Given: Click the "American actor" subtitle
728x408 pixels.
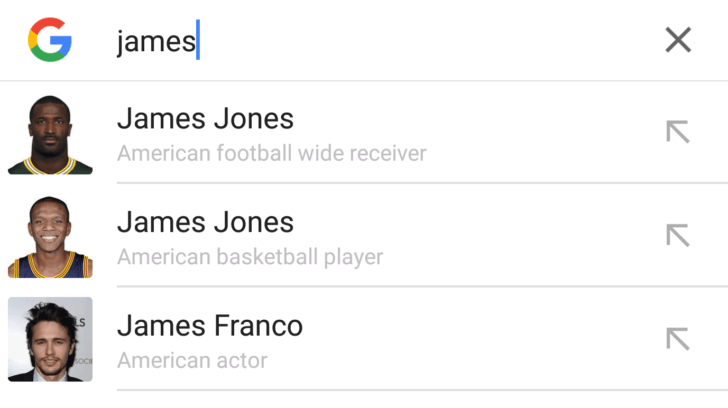Looking at the screenshot, I should tap(192, 360).
